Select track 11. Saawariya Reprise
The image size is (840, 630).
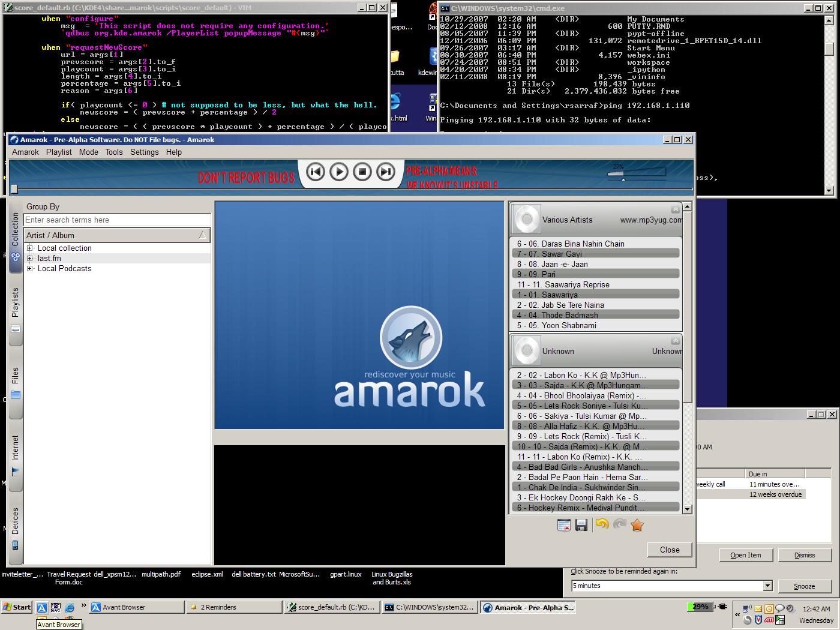point(597,284)
